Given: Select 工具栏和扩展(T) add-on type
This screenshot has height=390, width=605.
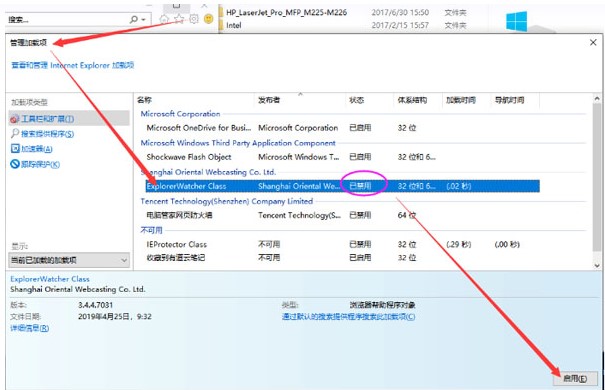Looking at the screenshot, I should coord(69,119).
